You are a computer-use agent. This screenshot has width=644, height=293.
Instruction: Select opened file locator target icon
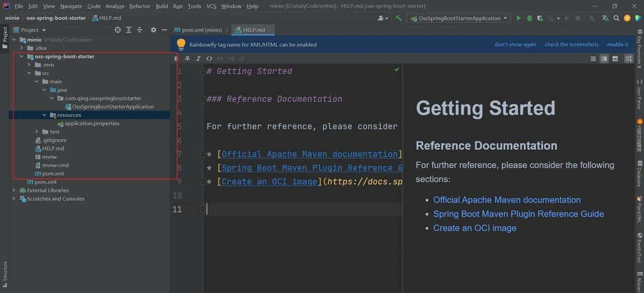coord(118,30)
